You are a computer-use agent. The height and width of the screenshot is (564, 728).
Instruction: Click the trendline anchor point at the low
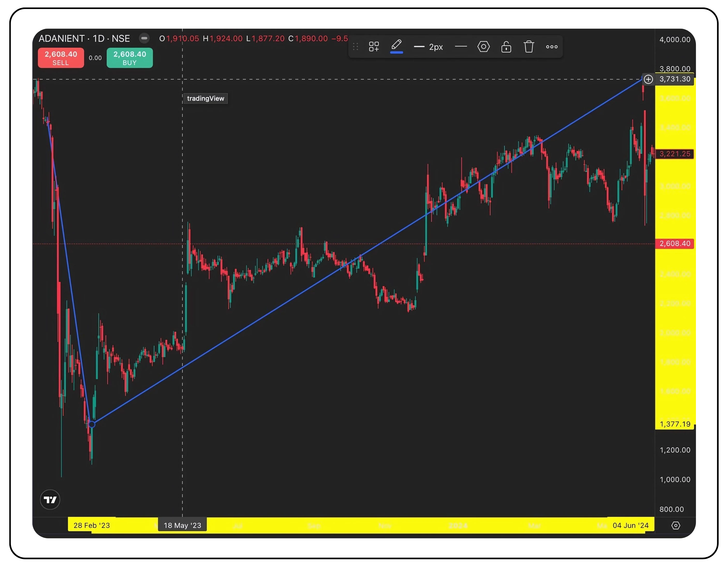click(92, 424)
